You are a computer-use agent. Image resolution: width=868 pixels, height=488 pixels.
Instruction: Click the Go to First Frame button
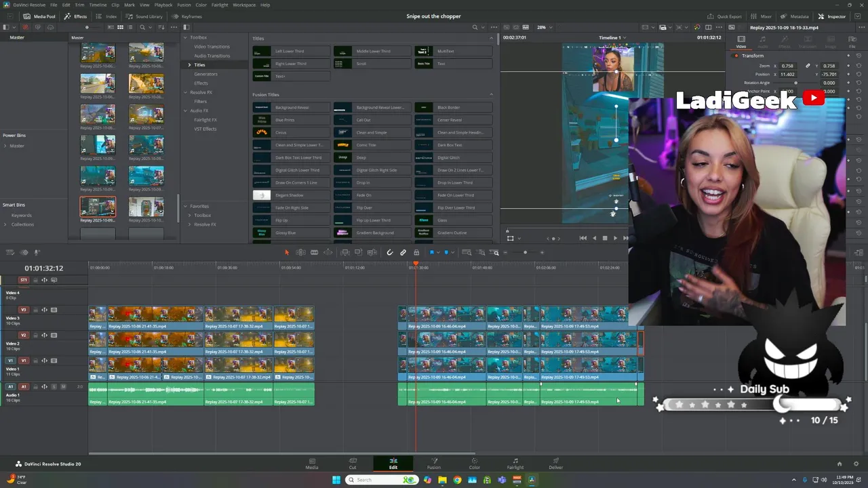(583, 238)
